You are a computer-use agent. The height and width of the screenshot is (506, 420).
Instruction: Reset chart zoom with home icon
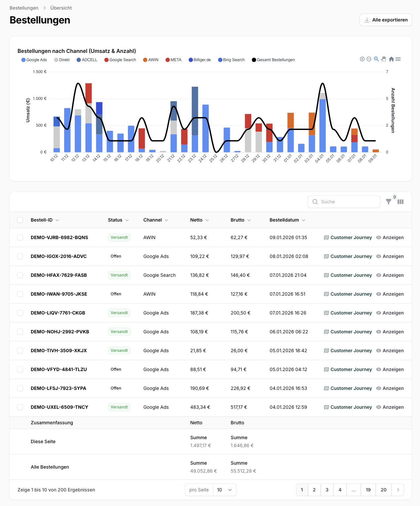[x=391, y=59]
